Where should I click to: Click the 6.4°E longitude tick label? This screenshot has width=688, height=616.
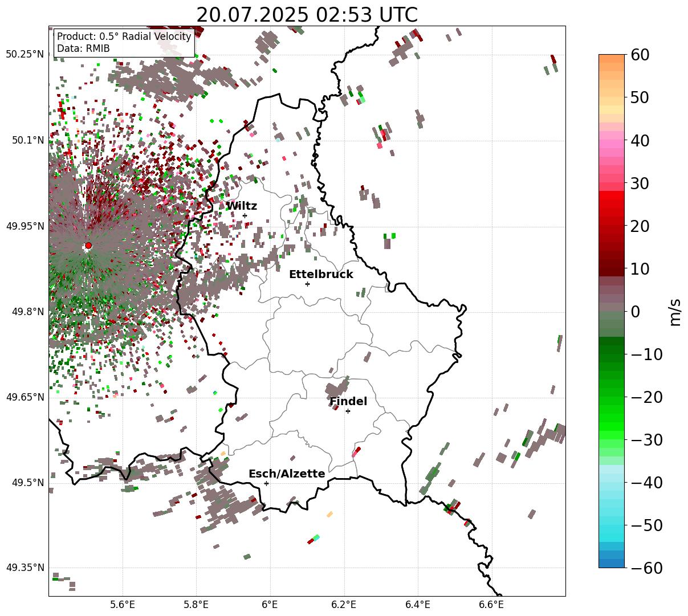click(418, 605)
